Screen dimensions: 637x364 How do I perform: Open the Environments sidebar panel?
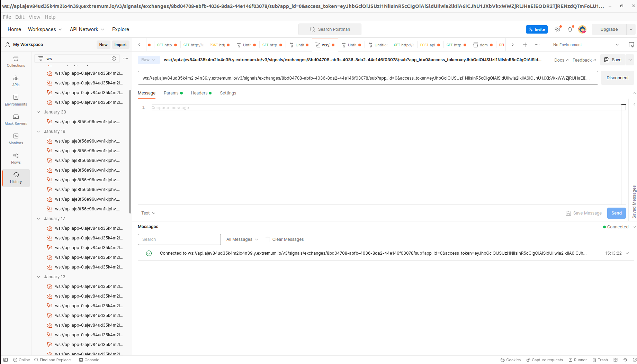click(16, 101)
